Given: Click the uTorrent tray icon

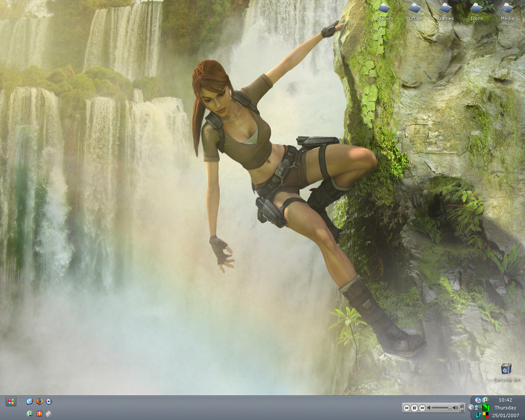Looking at the screenshot, I should point(485,400).
